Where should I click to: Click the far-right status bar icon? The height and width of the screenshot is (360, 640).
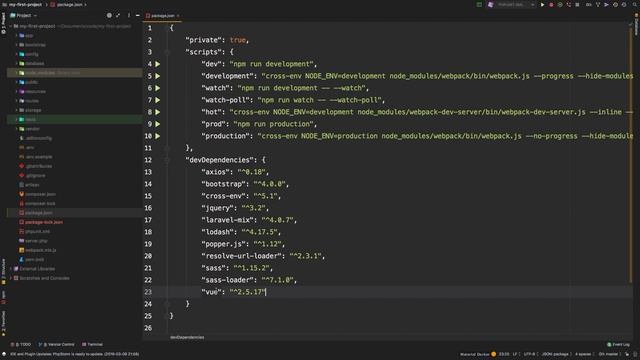click(x=635, y=354)
